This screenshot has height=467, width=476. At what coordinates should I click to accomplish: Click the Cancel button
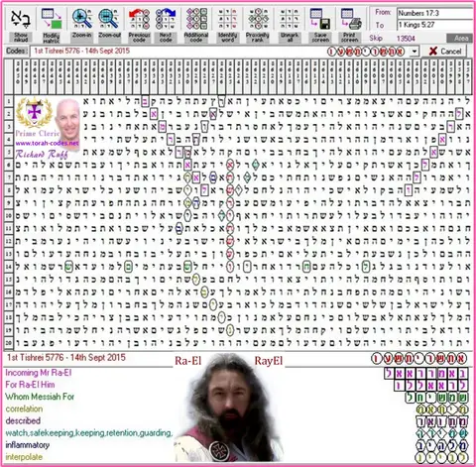pos(445,52)
